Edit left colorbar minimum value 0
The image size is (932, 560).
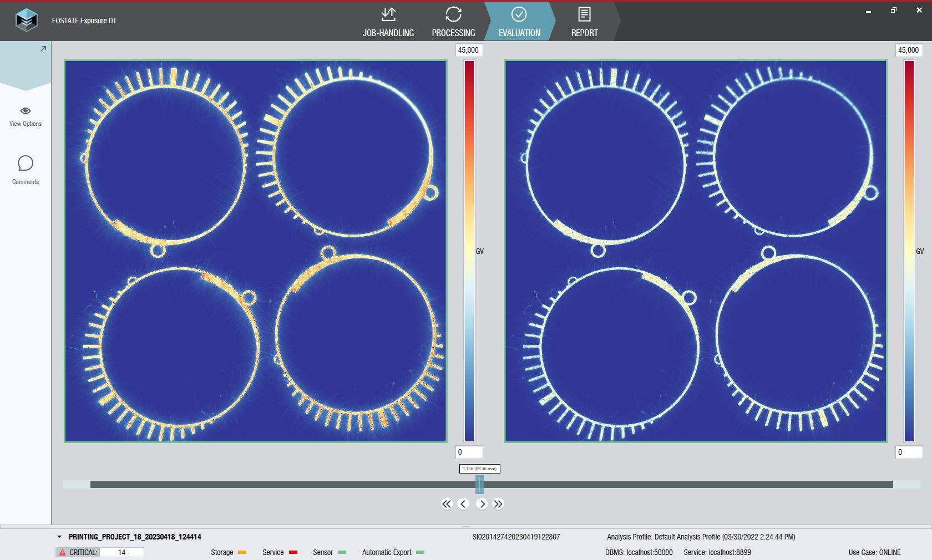click(x=469, y=452)
